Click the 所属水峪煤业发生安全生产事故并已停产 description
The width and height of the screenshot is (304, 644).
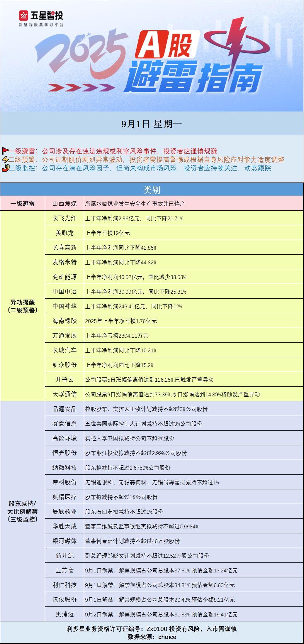135,204
